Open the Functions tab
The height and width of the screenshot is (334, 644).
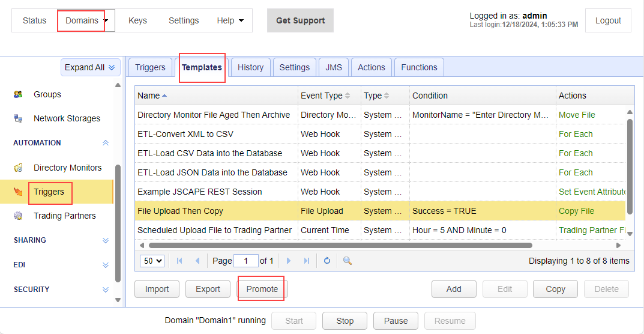(419, 67)
